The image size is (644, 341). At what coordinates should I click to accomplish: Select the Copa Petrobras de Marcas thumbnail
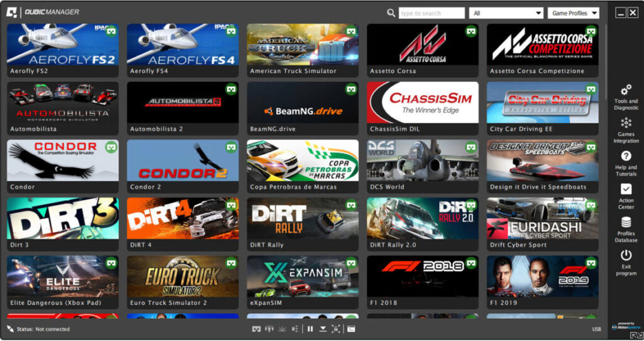point(303,160)
